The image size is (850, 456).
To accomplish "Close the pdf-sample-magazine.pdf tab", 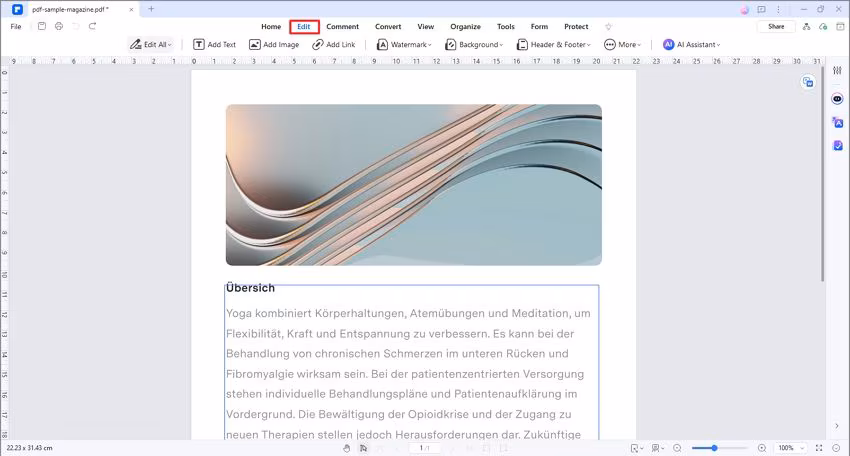I will pos(131,9).
